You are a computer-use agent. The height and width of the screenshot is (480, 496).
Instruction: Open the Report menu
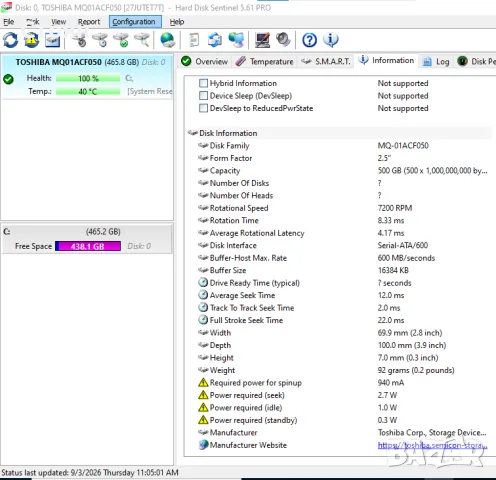[89, 22]
